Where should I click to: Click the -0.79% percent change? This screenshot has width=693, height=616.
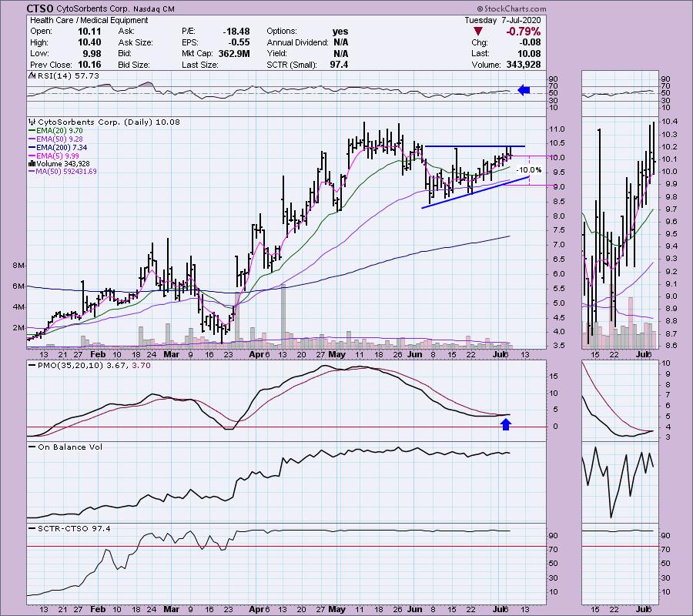tap(524, 32)
